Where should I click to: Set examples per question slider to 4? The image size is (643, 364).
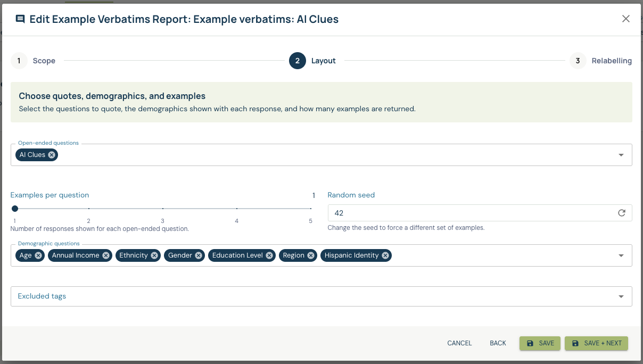(x=237, y=209)
